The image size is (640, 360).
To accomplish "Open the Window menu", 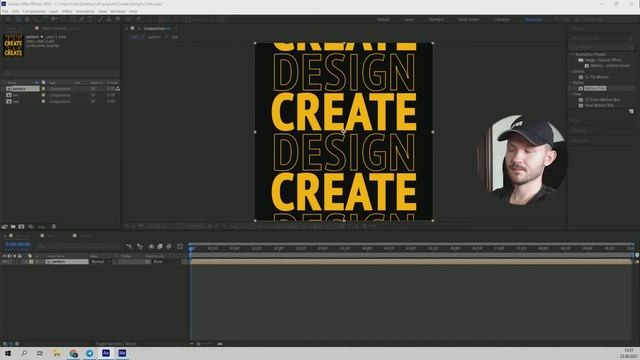I will [118, 11].
